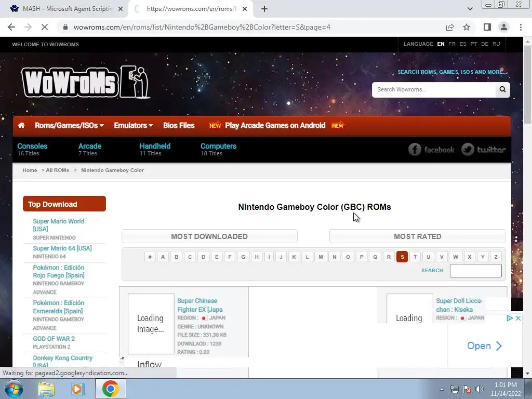Submit search with the magnifier icon
The image size is (532, 399).
click(x=502, y=89)
